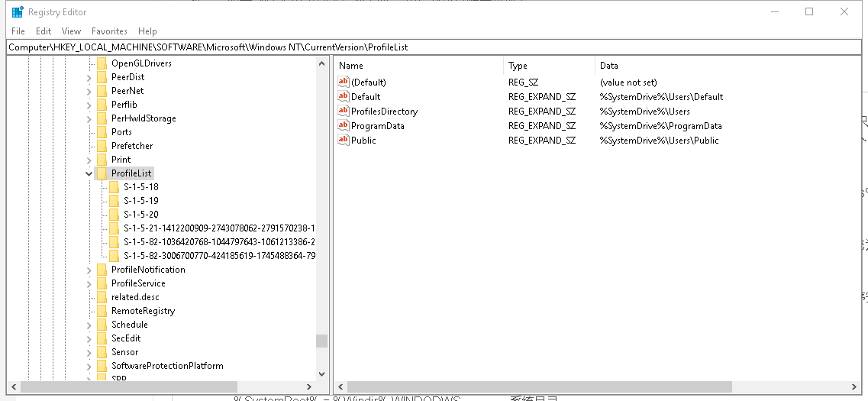Click the %SystemDrive%\Users\Default data cell
The height and width of the screenshot is (401, 868).
click(662, 97)
